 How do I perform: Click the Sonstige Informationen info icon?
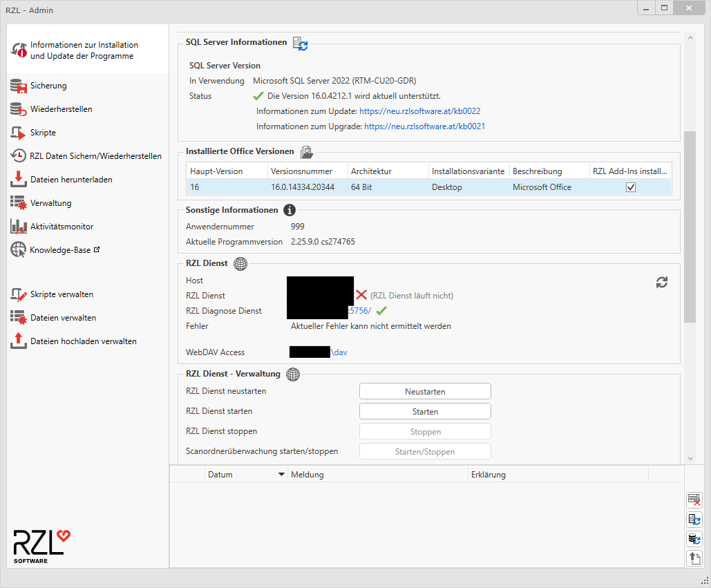click(290, 210)
